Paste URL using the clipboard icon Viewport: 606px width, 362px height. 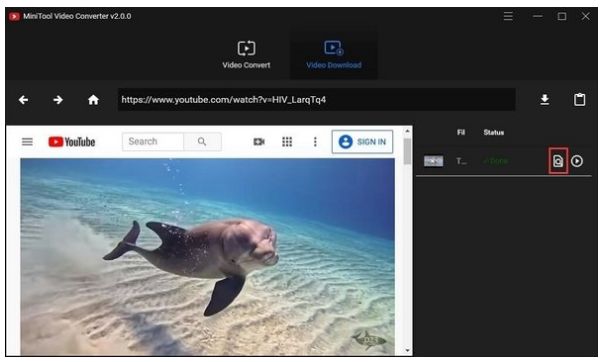pyautogui.click(x=579, y=100)
